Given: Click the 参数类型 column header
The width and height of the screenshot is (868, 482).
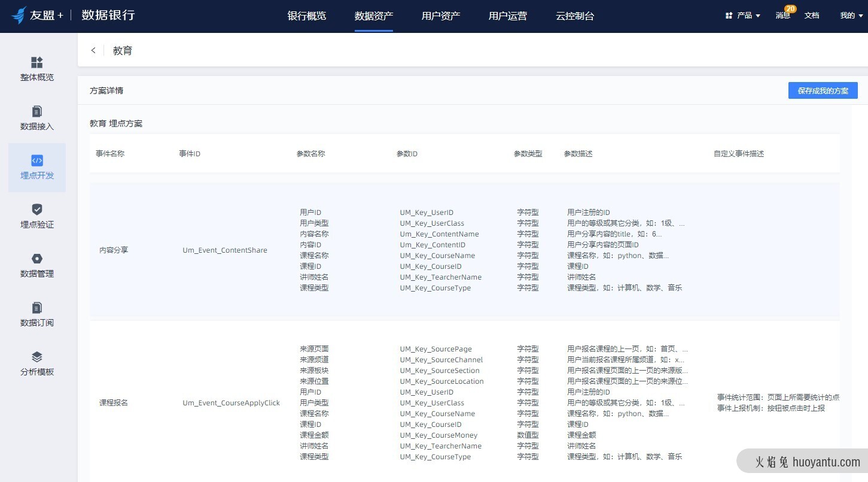Looking at the screenshot, I should (528, 154).
